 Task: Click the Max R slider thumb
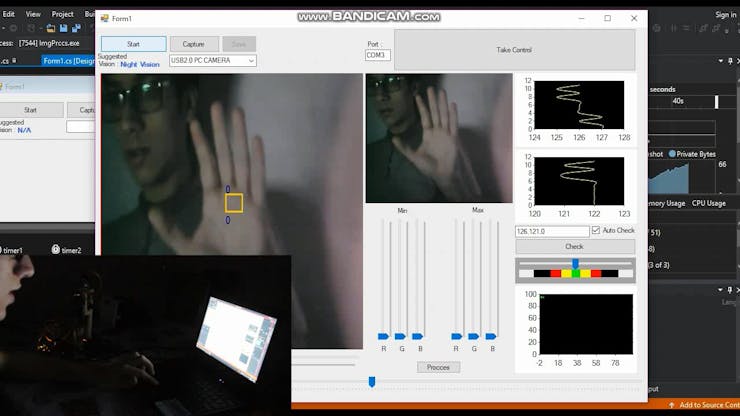456,336
